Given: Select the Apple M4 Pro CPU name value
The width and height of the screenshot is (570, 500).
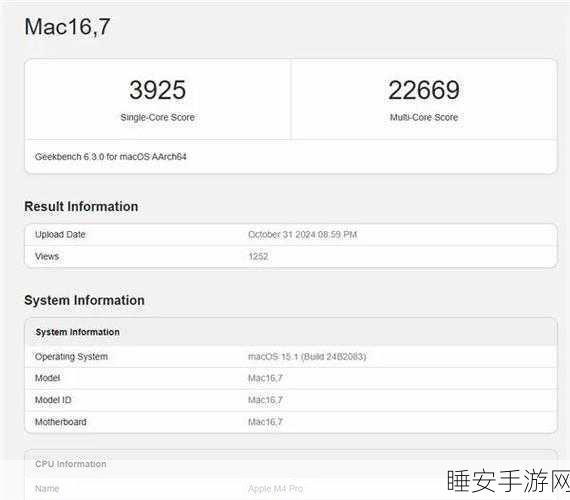Looking at the screenshot, I should 276,488.
